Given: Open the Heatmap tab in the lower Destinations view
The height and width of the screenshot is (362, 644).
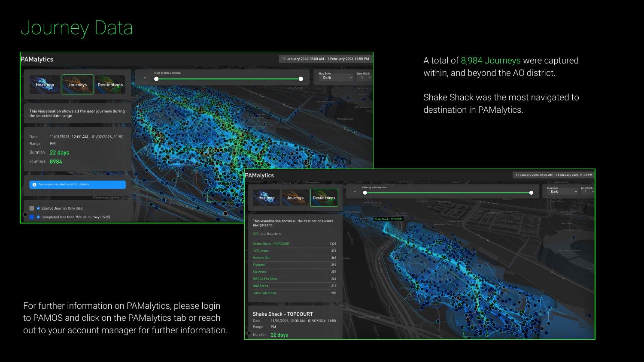Looking at the screenshot, I should point(266,198).
